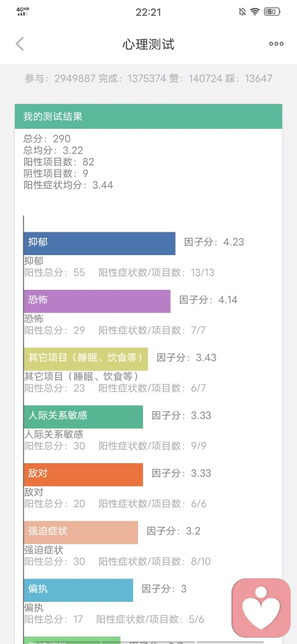Image resolution: width=297 pixels, height=644 pixels.
Task: Tap the yellow 其它项目 bar
Action: click(86, 359)
